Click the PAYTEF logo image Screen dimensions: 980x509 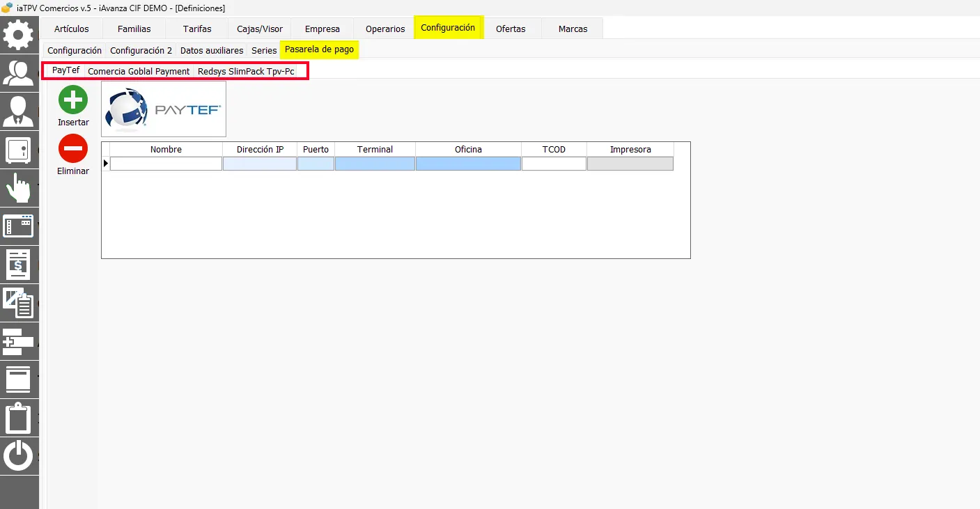(x=164, y=109)
